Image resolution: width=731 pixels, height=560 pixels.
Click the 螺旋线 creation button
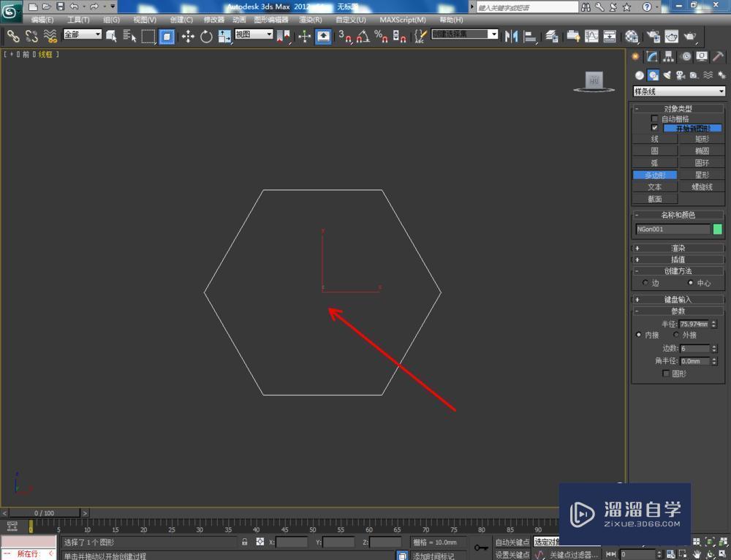[x=702, y=186]
